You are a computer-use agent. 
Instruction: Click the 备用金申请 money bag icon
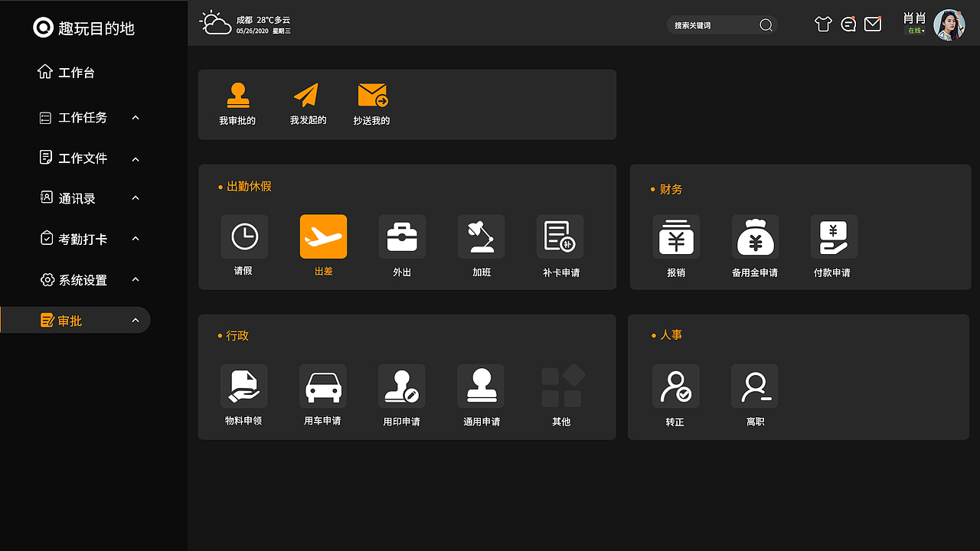pos(755,236)
